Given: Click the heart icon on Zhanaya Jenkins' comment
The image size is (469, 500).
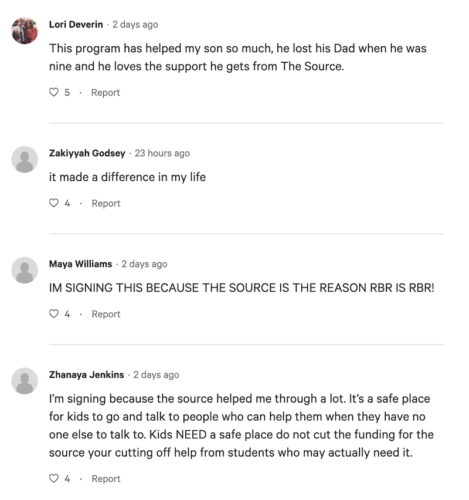Looking at the screenshot, I should pos(54,478).
